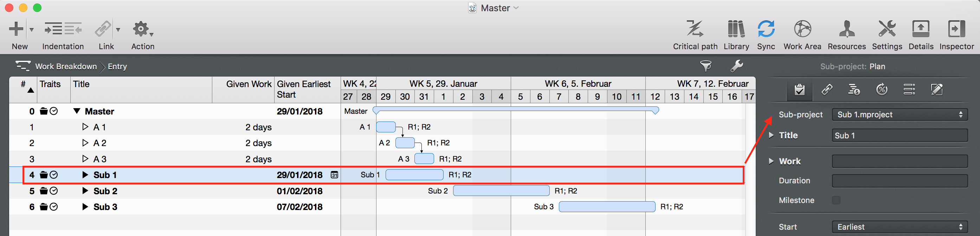This screenshot has height=236, width=980.
Task: Click the Title input field in inspector
Action: [x=900, y=136]
